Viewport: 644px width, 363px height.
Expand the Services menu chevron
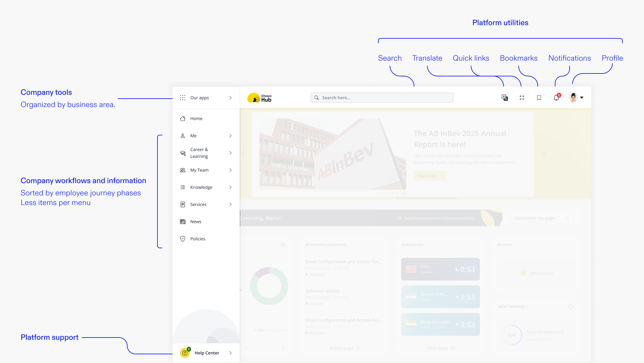click(x=230, y=204)
